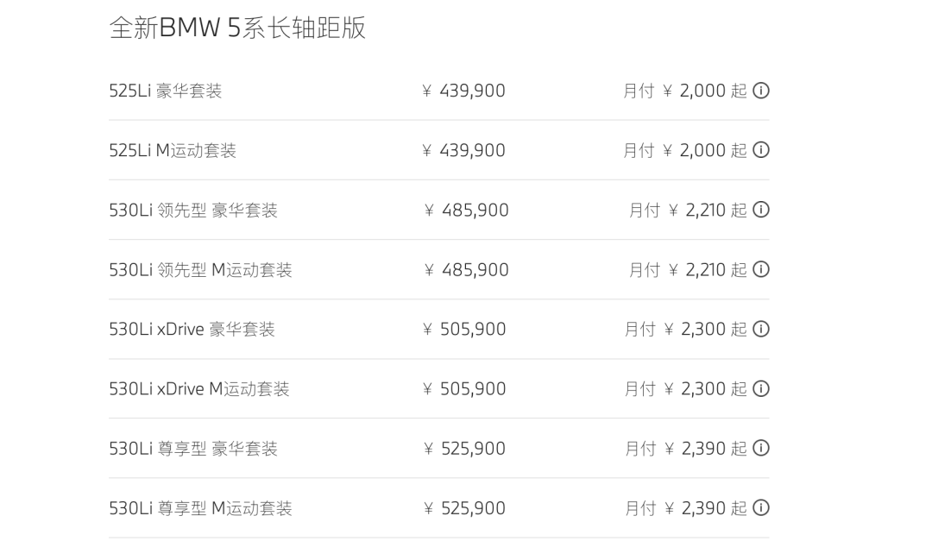Open info icon for 530Li 尊享型 M运动套装
The image size is (932, 560).
761,507
